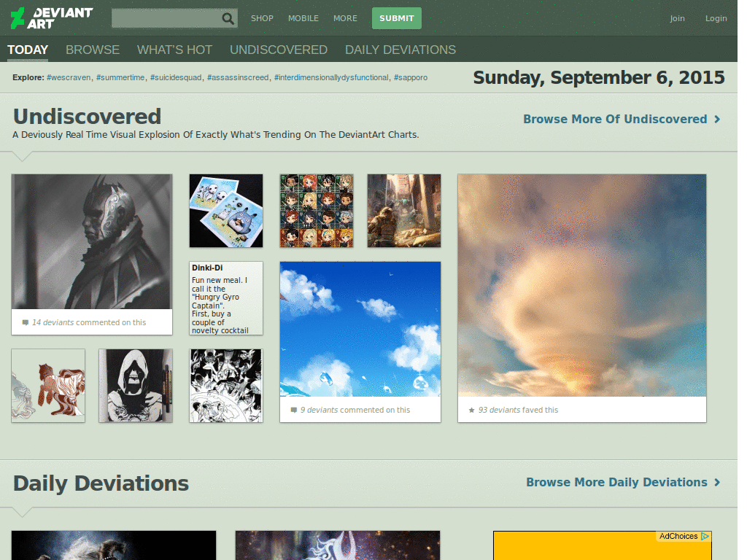Click the Undiscovered section heading

point(88,117)
